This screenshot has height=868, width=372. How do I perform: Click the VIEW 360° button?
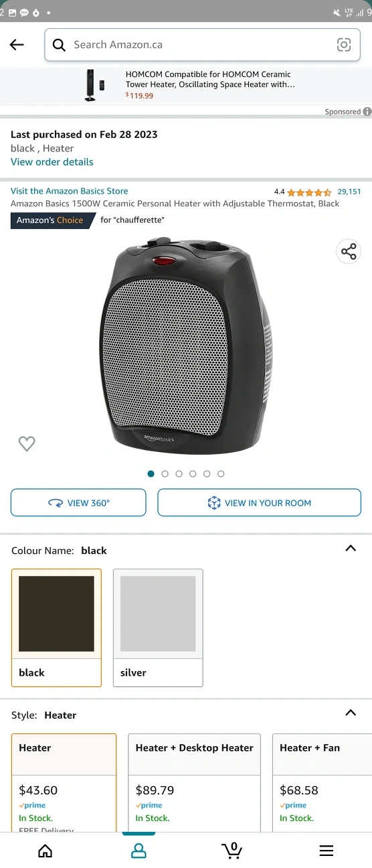click(x=78, y=502)
